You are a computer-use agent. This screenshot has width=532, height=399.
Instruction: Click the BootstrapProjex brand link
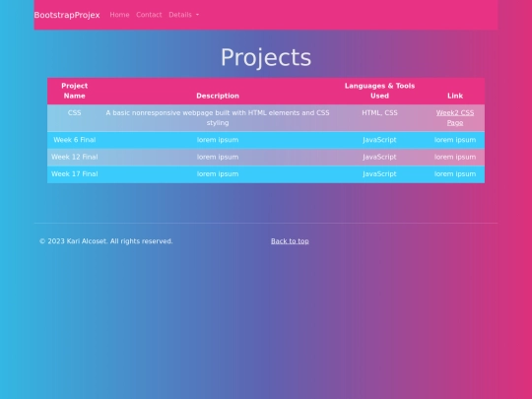click(x=67, y=15)
